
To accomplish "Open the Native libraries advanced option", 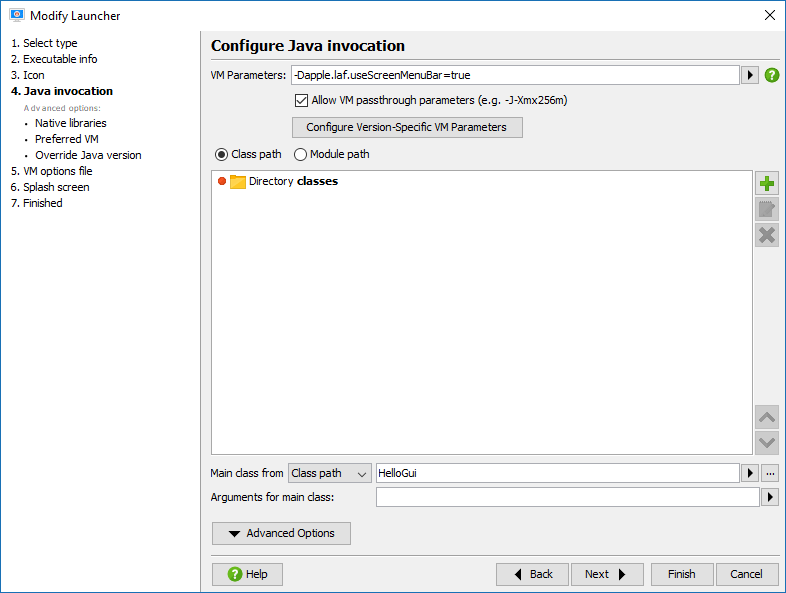I will click(71, 123).
